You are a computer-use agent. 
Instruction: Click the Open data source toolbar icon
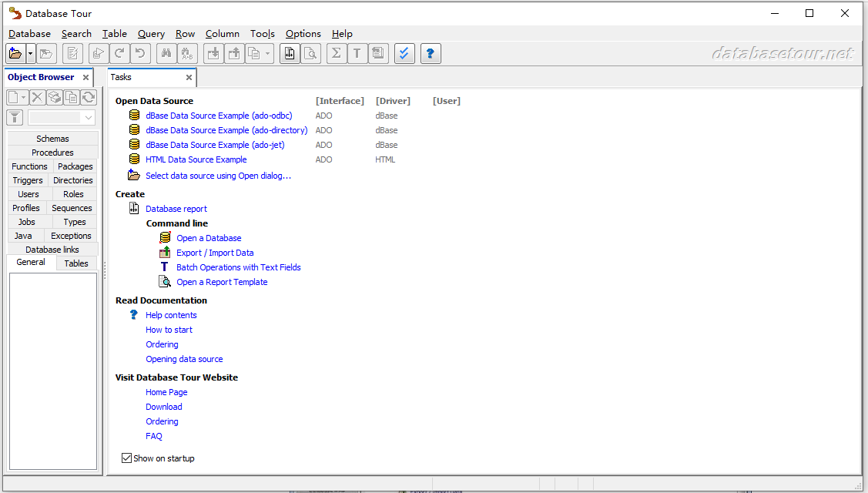(15, 54)
